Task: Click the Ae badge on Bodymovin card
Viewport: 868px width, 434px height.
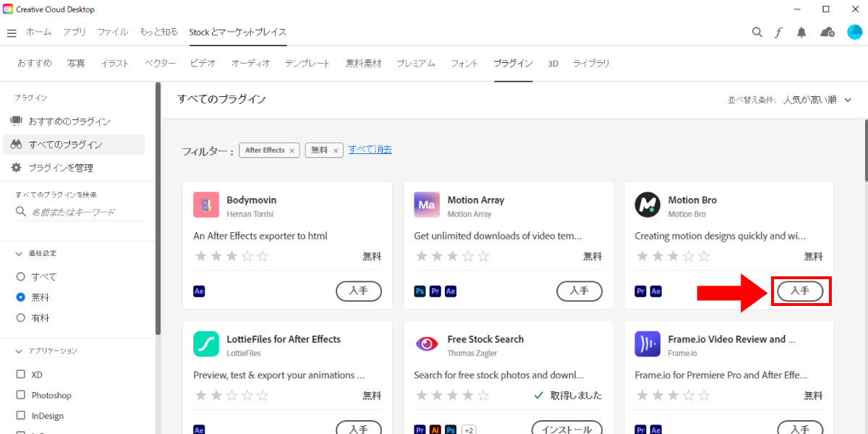Action: click(200, 292)
